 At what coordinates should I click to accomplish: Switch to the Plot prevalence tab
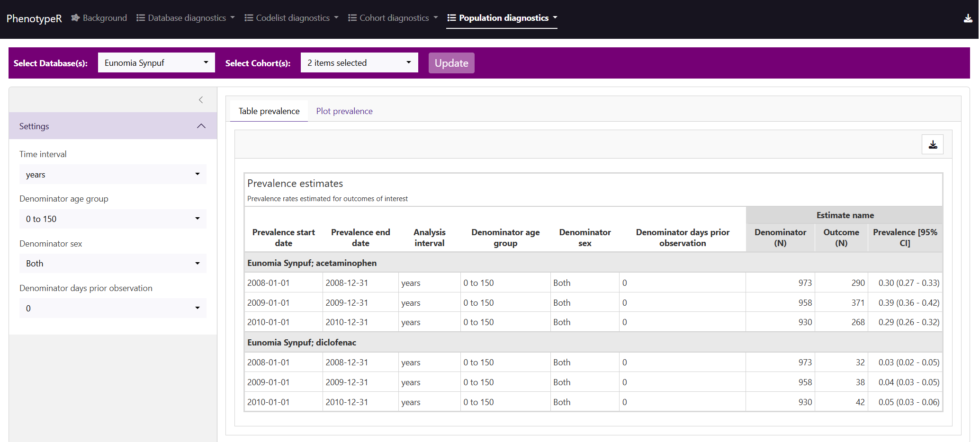click(x=344, y=111)
